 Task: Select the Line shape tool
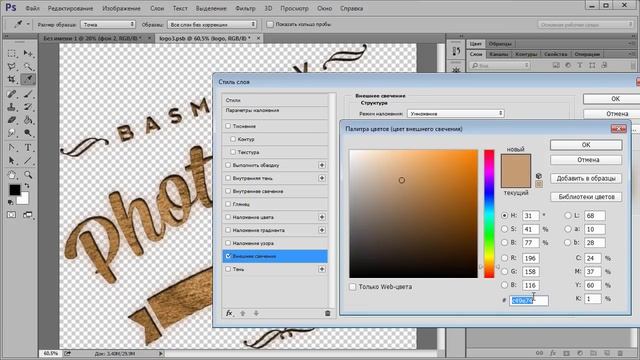28,160
